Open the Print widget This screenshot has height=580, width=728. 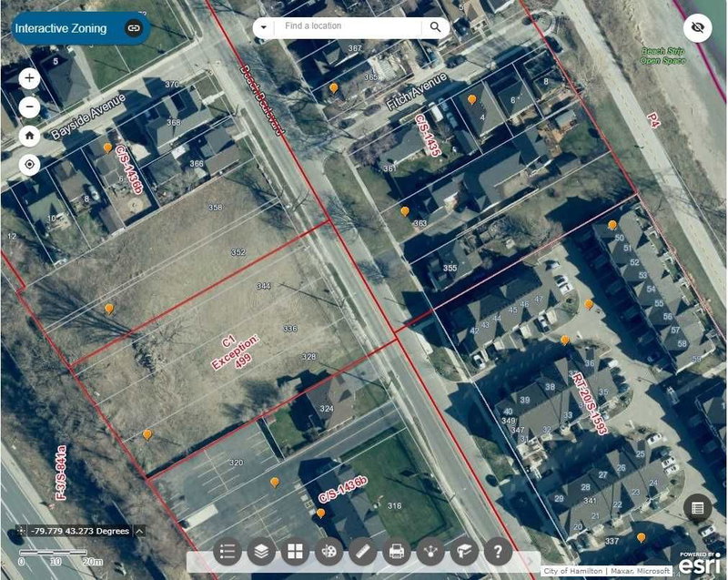[x=396, y=551]
